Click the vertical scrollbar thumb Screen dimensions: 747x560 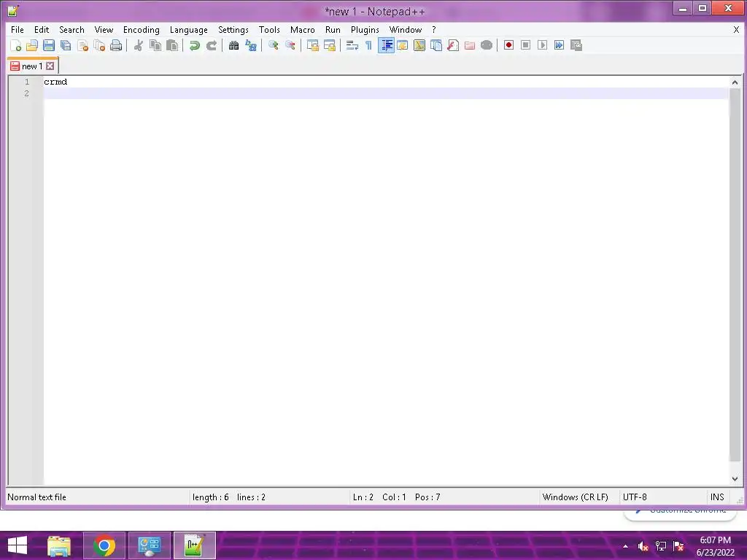coord(735,275)
